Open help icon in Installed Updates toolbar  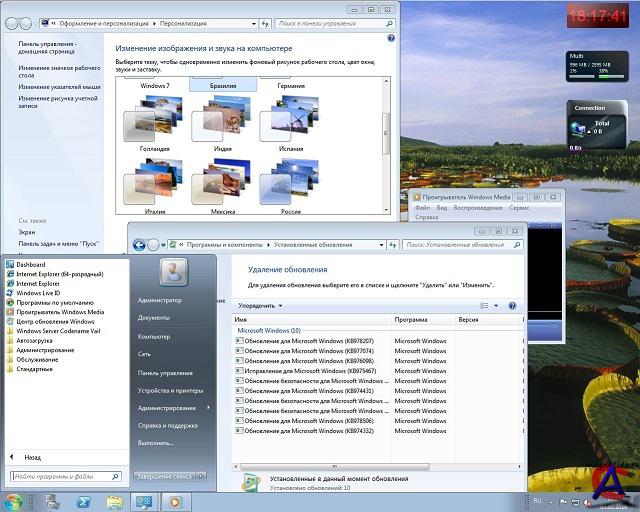(x=512, y=305)
